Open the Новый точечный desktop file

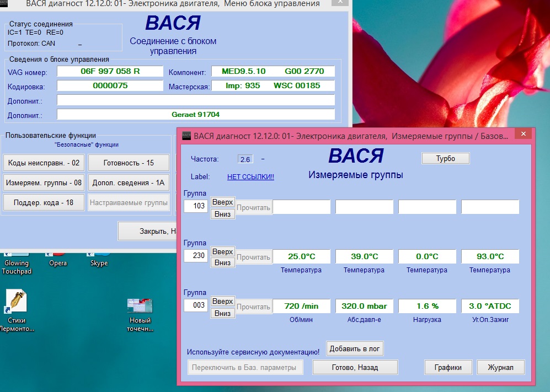click(140, 309)
